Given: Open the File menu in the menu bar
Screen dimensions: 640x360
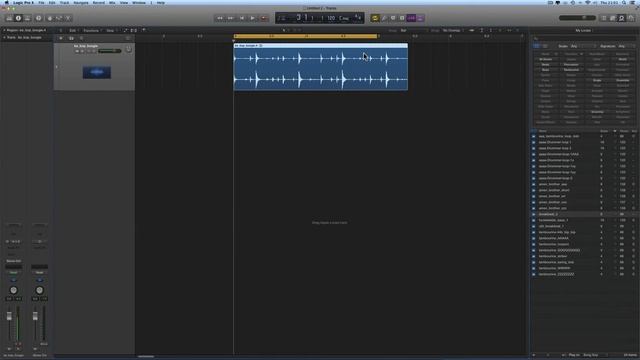Looking at the screenshot, I should click(41, 2).
